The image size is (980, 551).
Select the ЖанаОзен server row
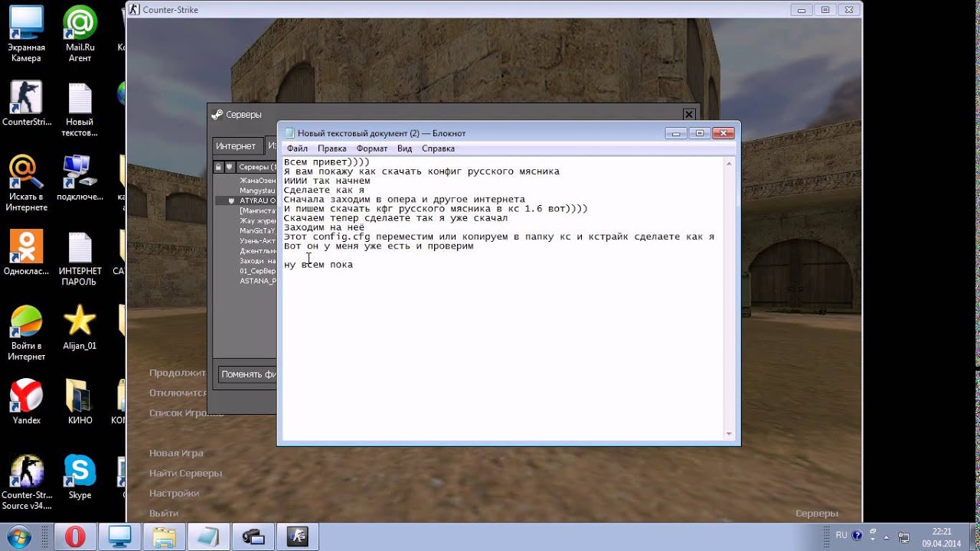[245, 181]
